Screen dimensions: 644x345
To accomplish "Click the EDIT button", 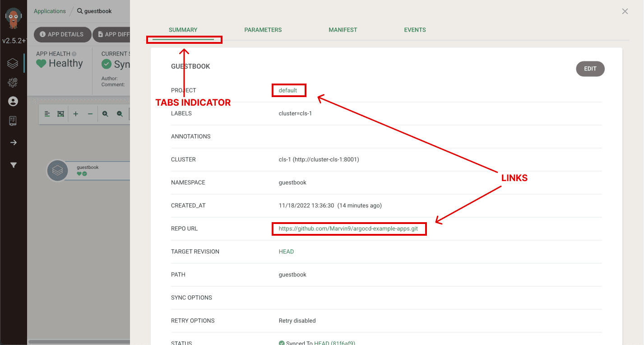I will 590,69.
